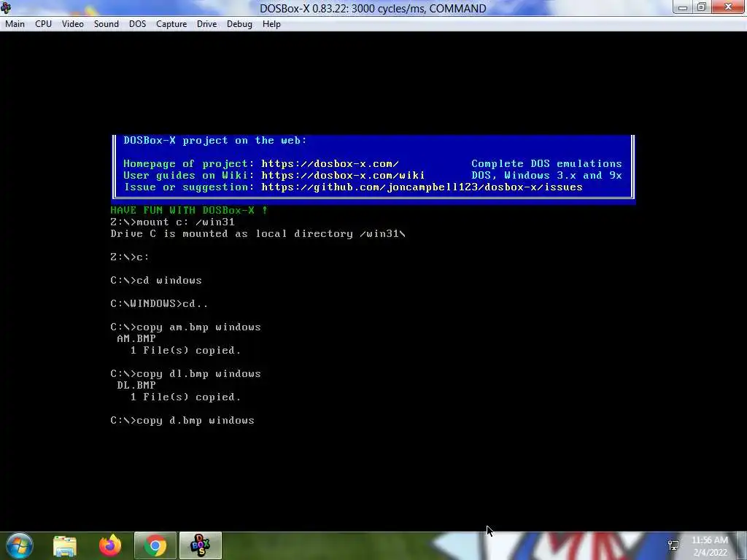Click the "copy am.bmp windows" command
Viewport: 747px width, 560px height.
186,327
